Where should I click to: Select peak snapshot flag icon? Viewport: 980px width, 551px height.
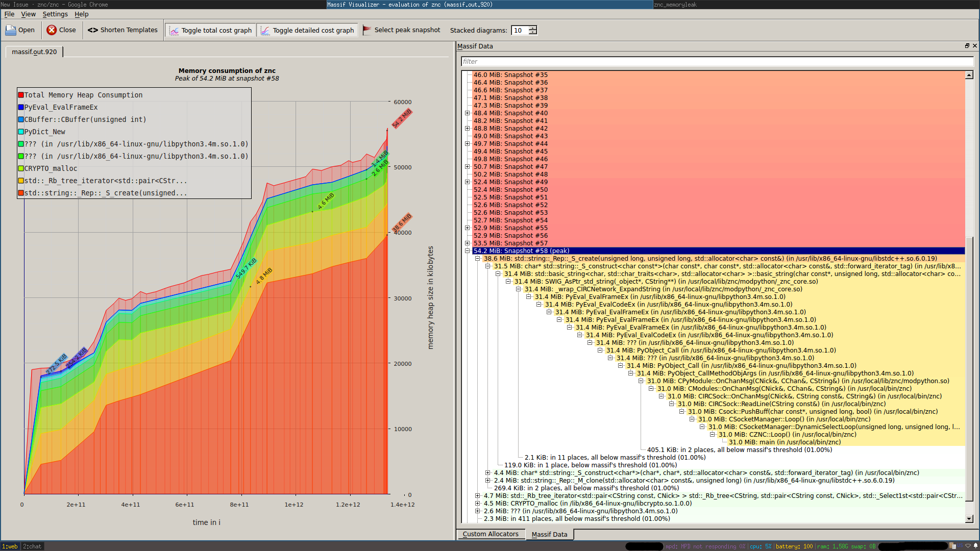366,30
